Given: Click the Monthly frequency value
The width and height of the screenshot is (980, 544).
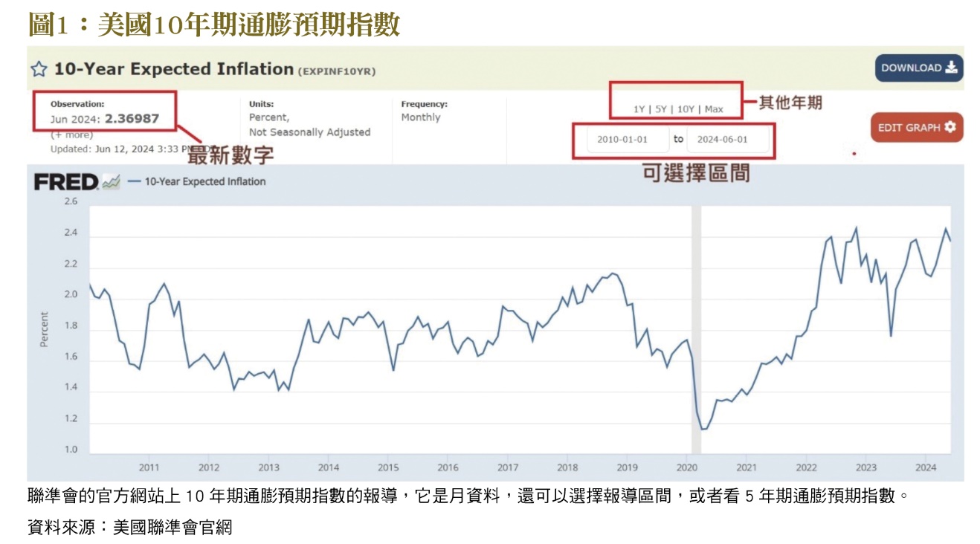Looking at the screenshot, I should click(x=421, y=117).
